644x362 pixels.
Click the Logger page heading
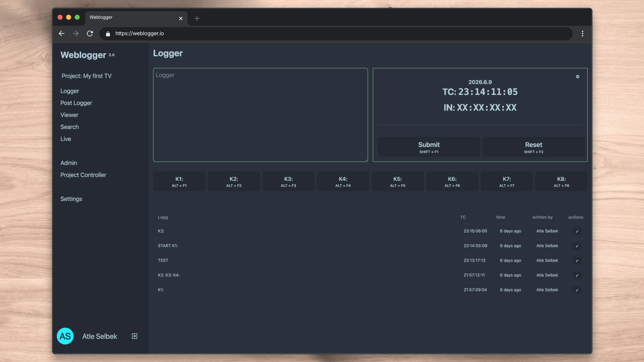[168, 54]
